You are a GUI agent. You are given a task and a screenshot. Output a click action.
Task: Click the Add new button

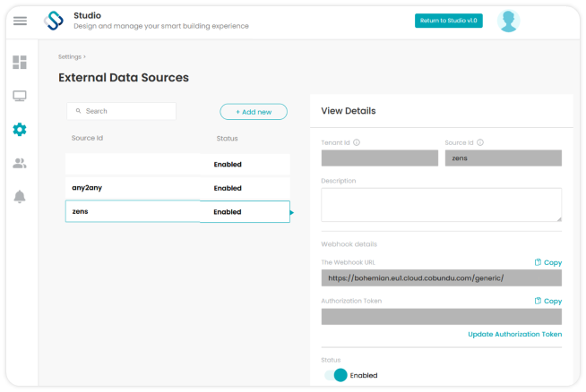click(x=254, y=112)
